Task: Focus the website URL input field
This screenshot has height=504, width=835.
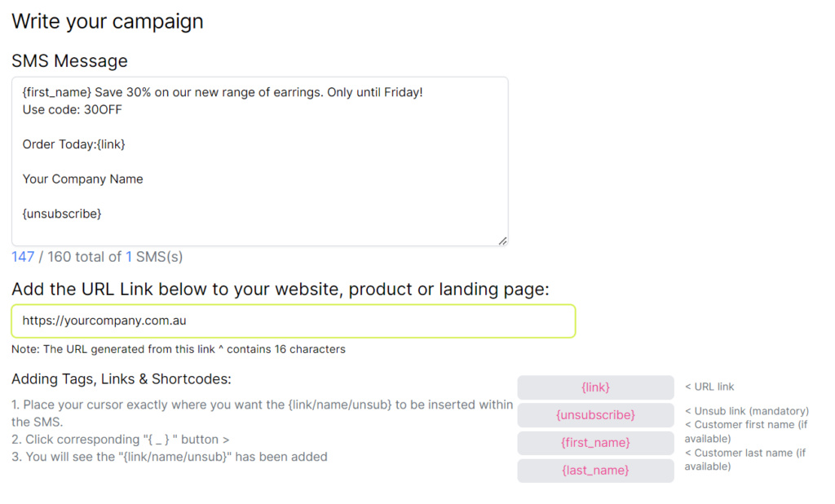Action: point(294,321)
